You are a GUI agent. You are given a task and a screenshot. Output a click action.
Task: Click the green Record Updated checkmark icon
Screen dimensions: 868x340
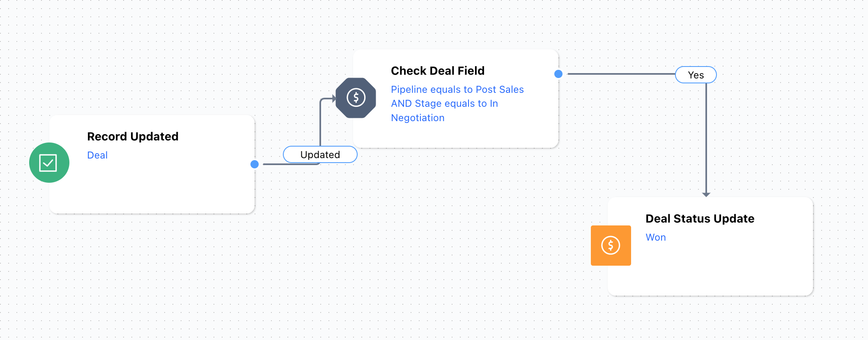(x=49, y=163)
